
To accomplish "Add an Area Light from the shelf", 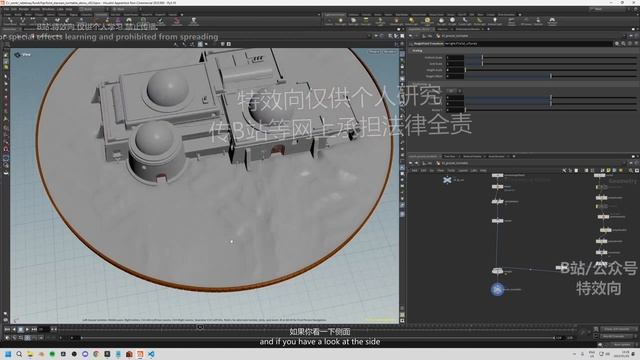I will pos(366,21).
